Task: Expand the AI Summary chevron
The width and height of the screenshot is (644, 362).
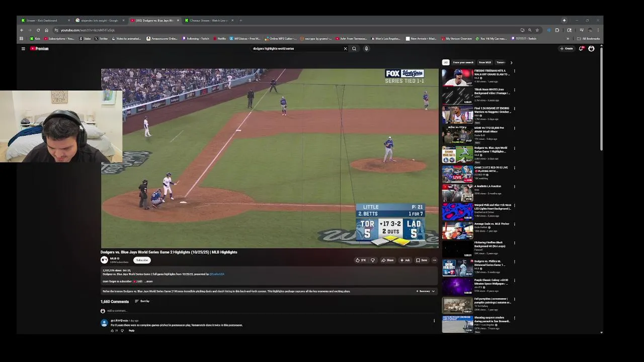Action: (x=433, y=291)
